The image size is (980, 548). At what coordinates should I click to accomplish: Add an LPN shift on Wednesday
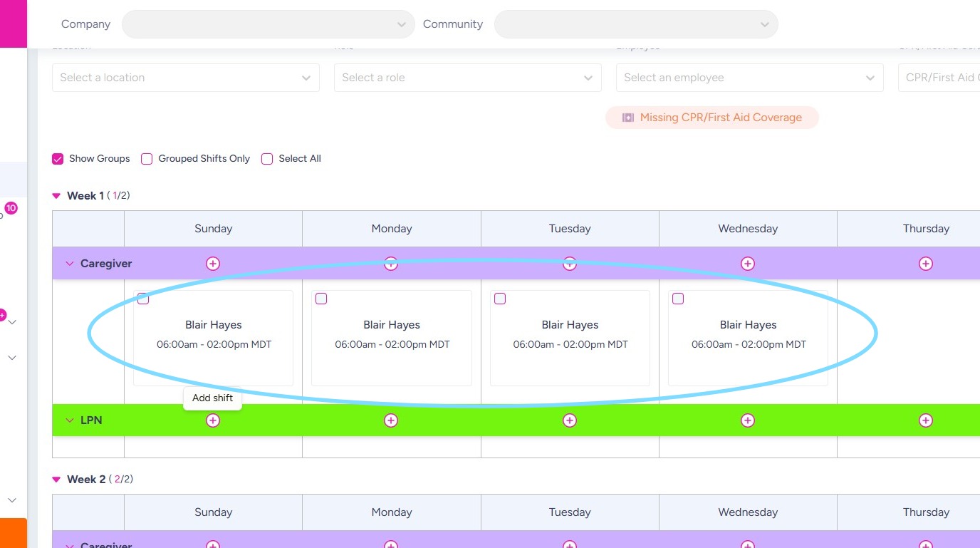tap(748, 420)
